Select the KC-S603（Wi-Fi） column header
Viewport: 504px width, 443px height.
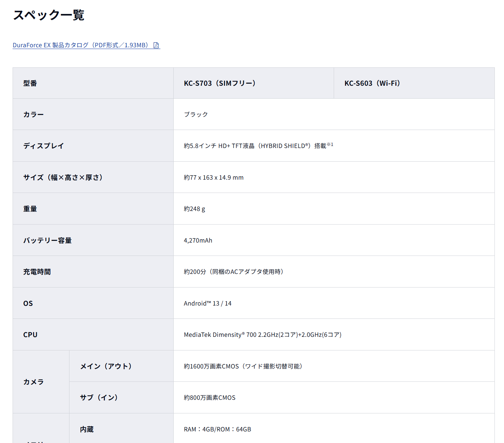point(372,83)
